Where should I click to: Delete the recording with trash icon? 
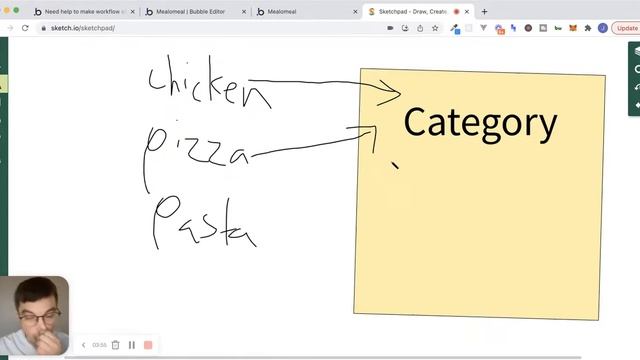[116, 345]
